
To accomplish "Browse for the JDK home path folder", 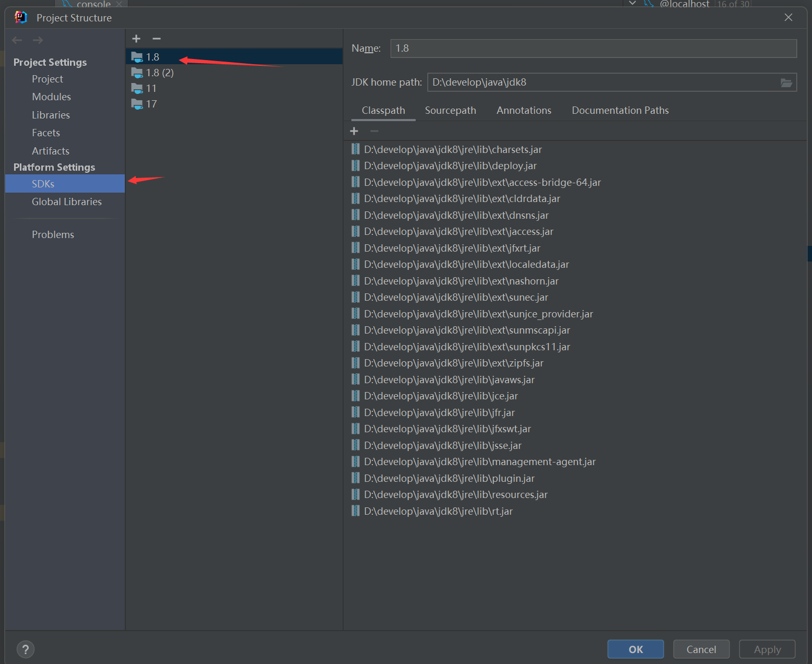I will [x=786, y=82].
